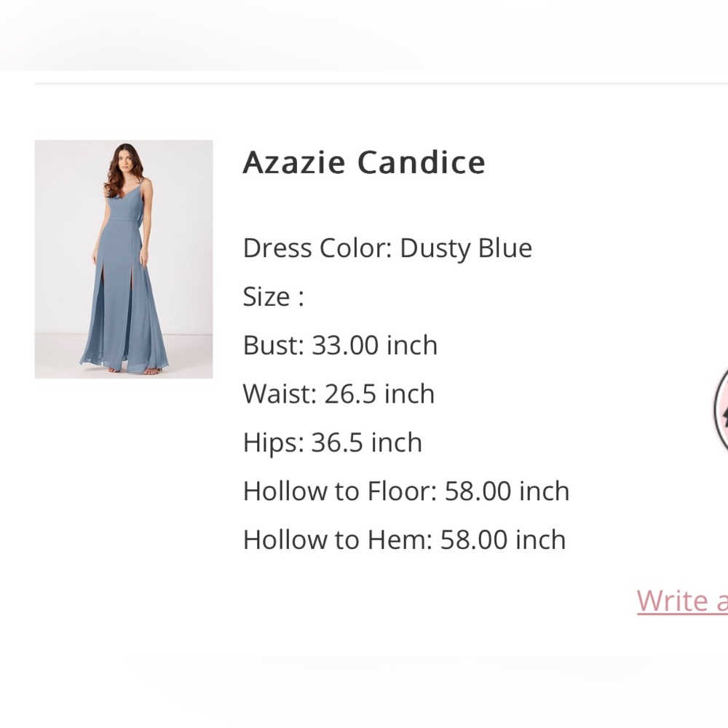
Task: Click the Azazie Candice heading in bold
Action: [364, 162]
